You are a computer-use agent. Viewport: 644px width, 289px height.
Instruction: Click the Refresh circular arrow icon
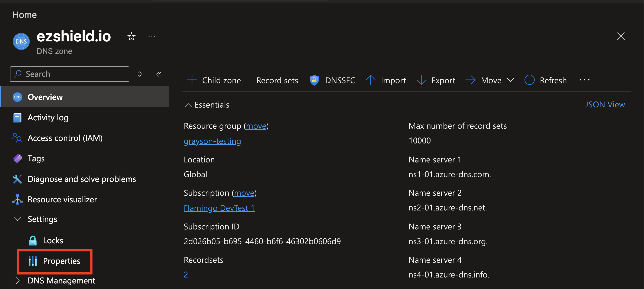[x=529, y=80]
